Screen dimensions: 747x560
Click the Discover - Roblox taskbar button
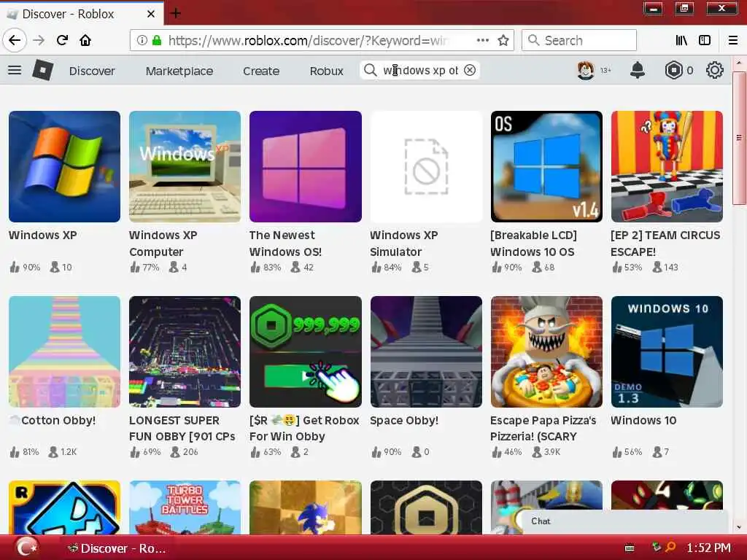coord(117,548)
